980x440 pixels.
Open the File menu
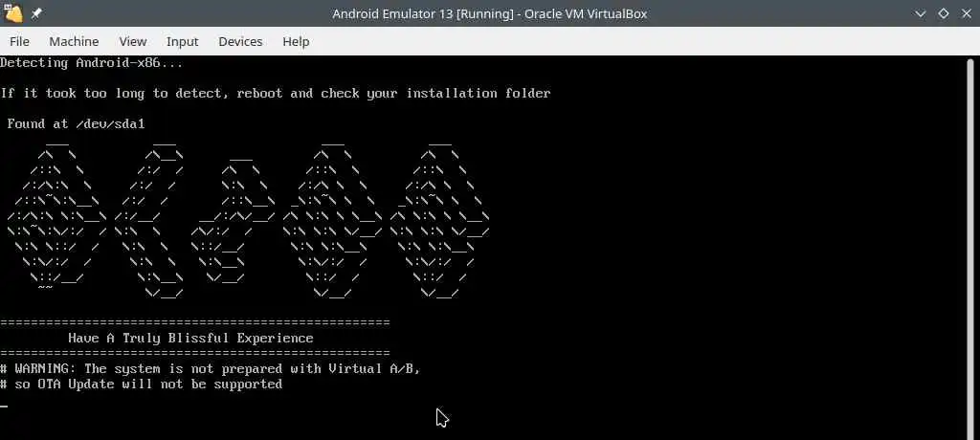click(19, 41)
